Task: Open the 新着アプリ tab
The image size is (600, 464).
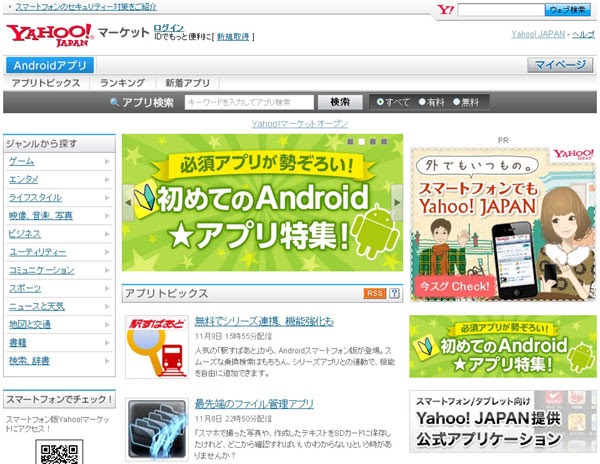Action: (x=188, y=83)
